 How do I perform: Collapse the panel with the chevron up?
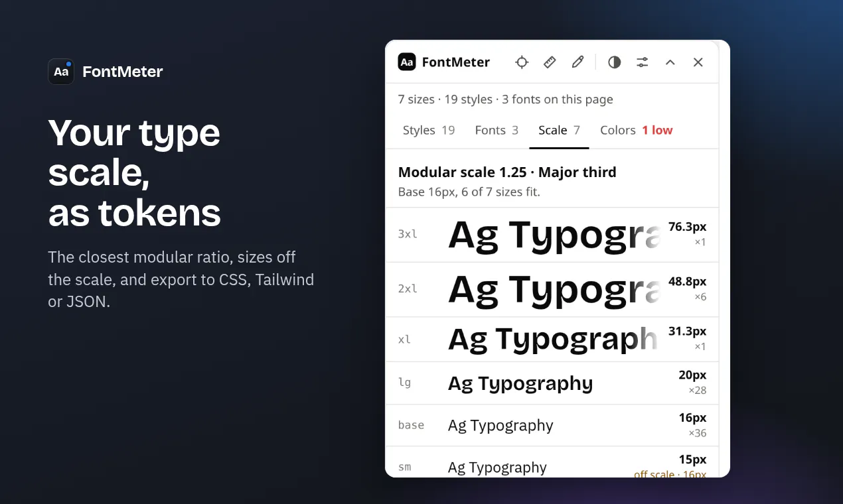coord(670,62)
